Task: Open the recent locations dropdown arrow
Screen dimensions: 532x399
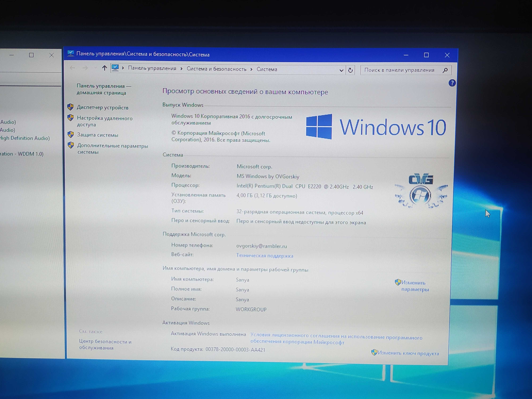Action: pyautogui.click(x=95, y=68)
